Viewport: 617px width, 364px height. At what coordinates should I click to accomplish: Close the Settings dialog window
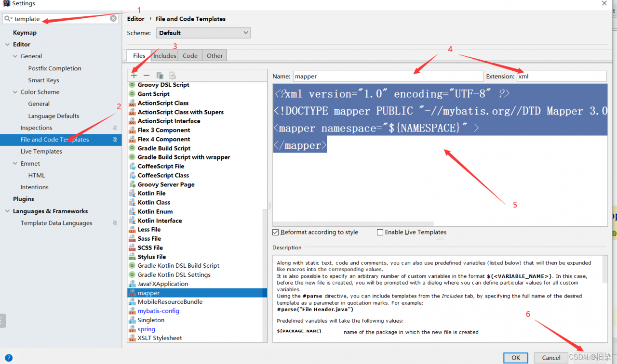(x=604, y=3)
